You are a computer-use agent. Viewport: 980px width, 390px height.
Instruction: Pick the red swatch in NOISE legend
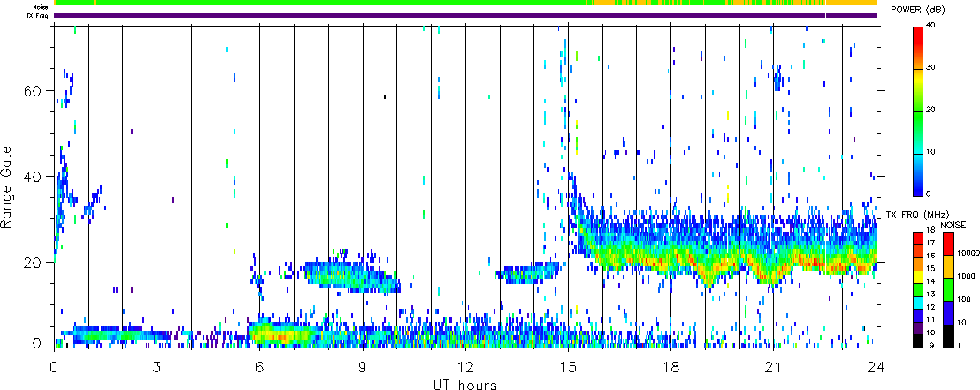[947, 243]
